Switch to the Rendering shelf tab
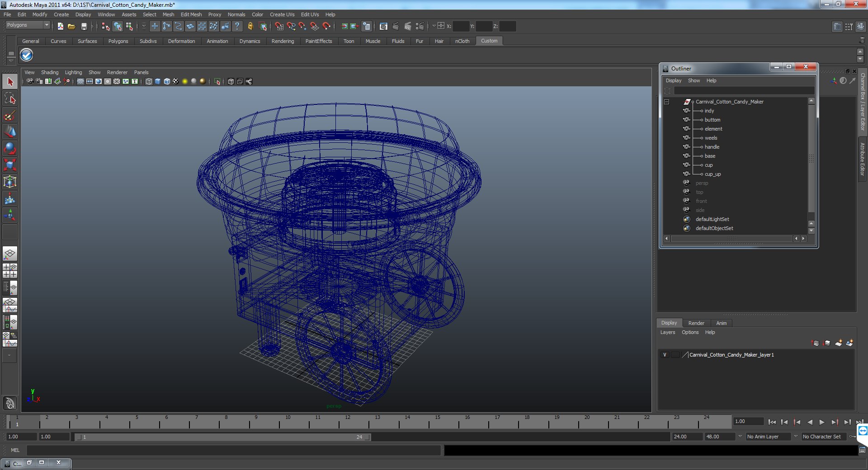868x470 pixels. (283, 41)
